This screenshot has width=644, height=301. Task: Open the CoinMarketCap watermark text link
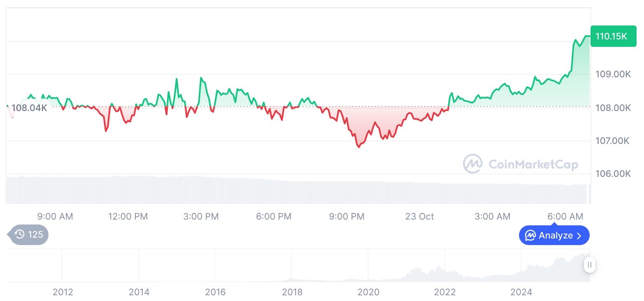(x=533, y=164)
